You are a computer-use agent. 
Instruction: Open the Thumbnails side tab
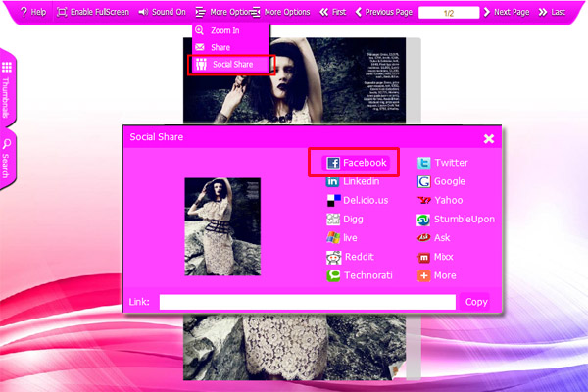tap(7, 89)
